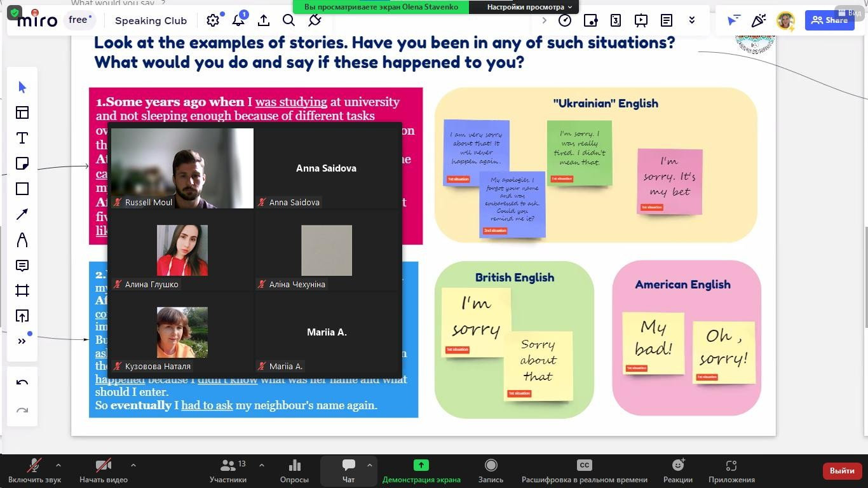Open the notes panel icon
This screenshot has height=488, width=868.
pos(667,20)
